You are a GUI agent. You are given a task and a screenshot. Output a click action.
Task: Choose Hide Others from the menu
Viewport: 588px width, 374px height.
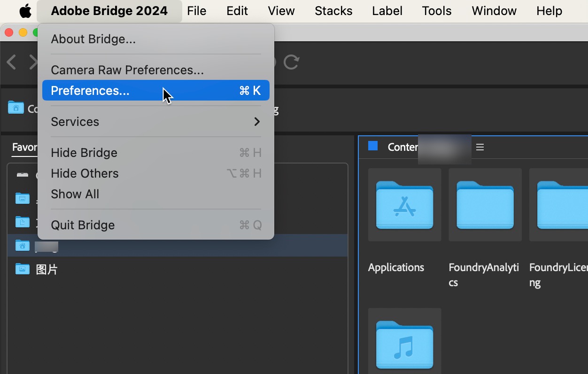click(x=85, y=173)
